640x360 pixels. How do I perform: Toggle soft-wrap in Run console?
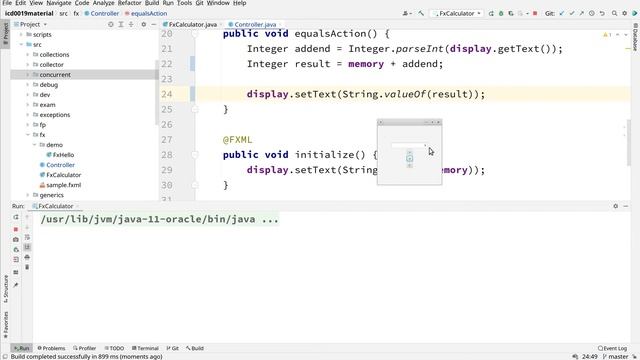tap(27, 237)
